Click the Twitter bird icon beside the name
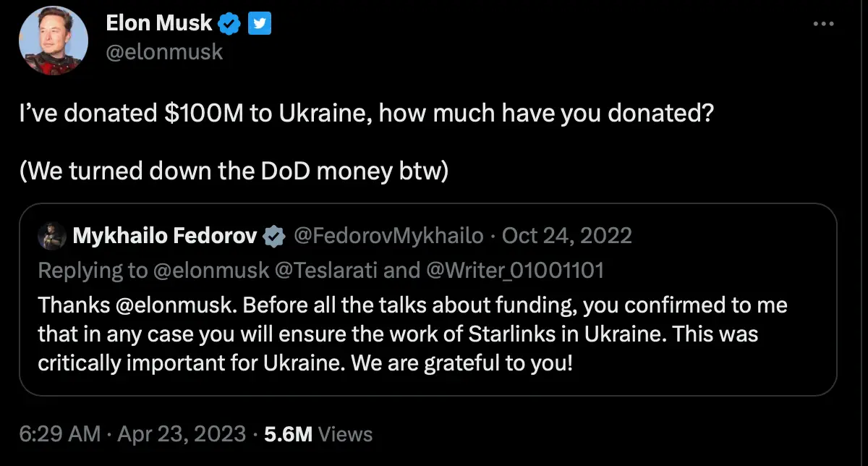The width and height of the screenshot is (868, 466). pyautogui.click(x=260, y=22)
